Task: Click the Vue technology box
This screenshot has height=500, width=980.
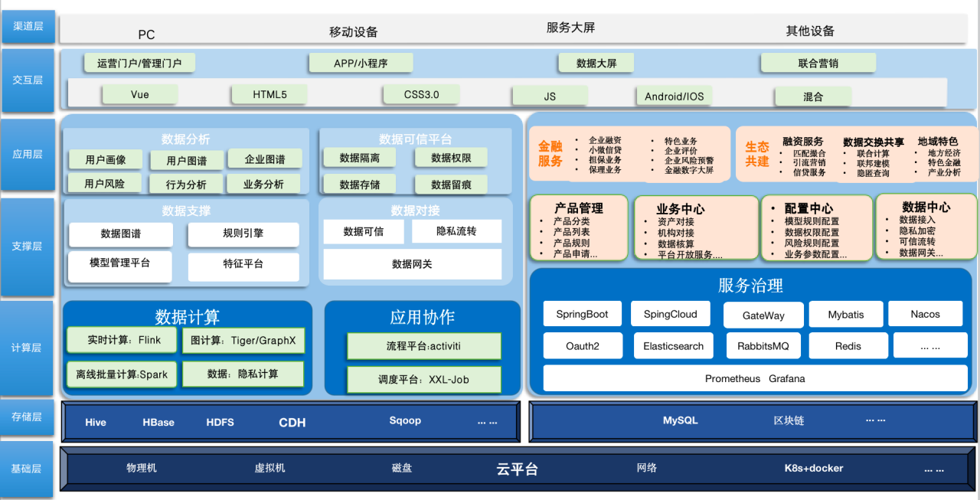Action: click(139, 95)
